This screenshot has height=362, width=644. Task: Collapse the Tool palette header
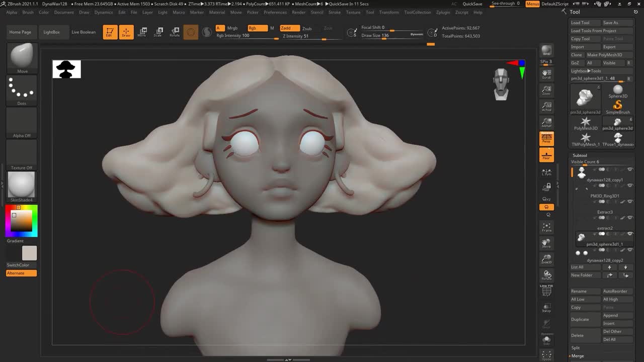coord(575,12)
